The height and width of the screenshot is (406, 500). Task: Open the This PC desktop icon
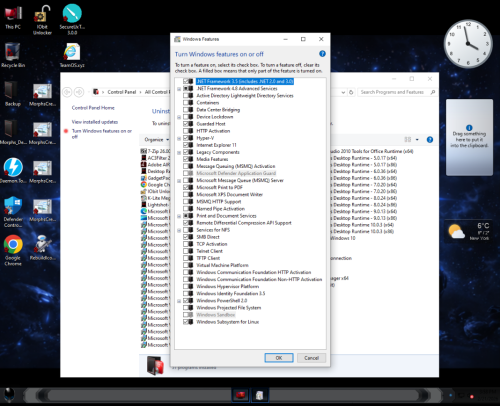pos(13,17)
